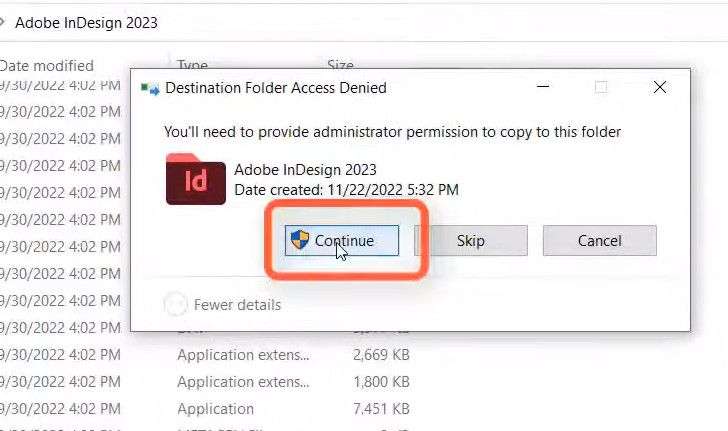Click the greyed-out maximize button on dialog

click(x=601, y=88)
